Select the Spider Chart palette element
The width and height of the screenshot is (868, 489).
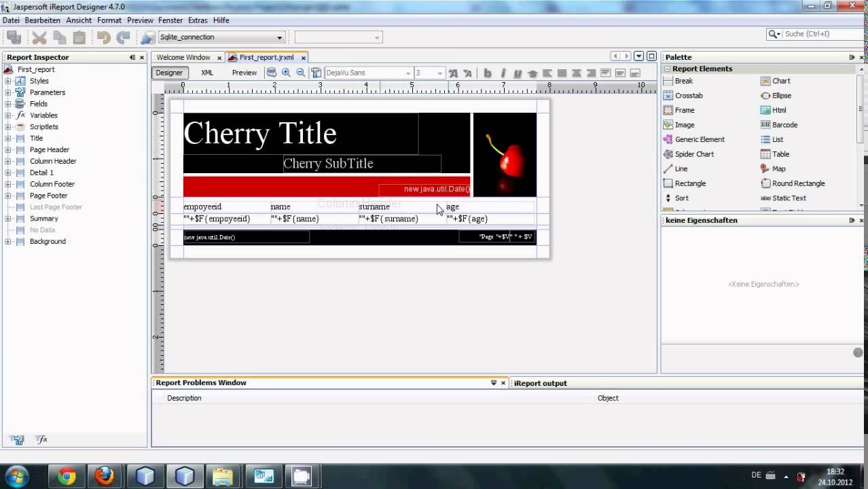[x=689, y=154]
